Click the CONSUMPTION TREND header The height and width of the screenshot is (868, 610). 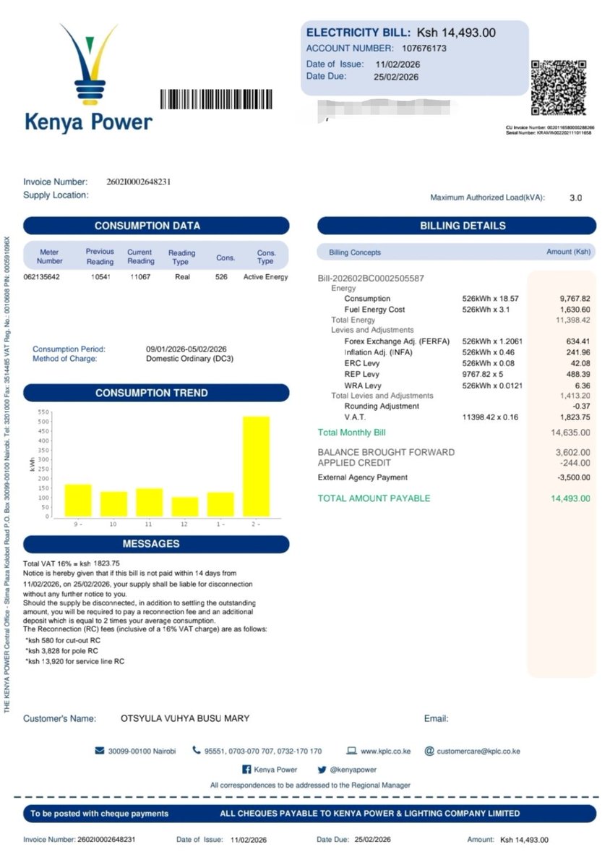(x=156, y=393)
